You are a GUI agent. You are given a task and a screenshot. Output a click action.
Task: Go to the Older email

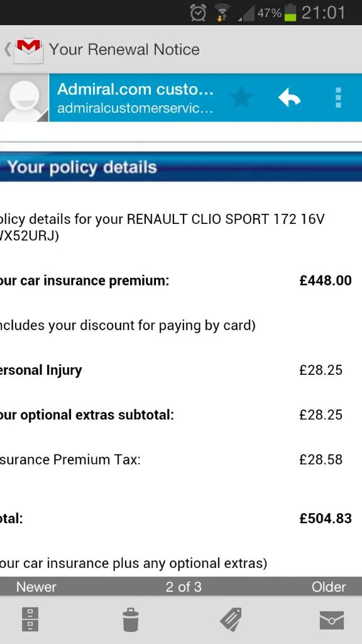329,587
